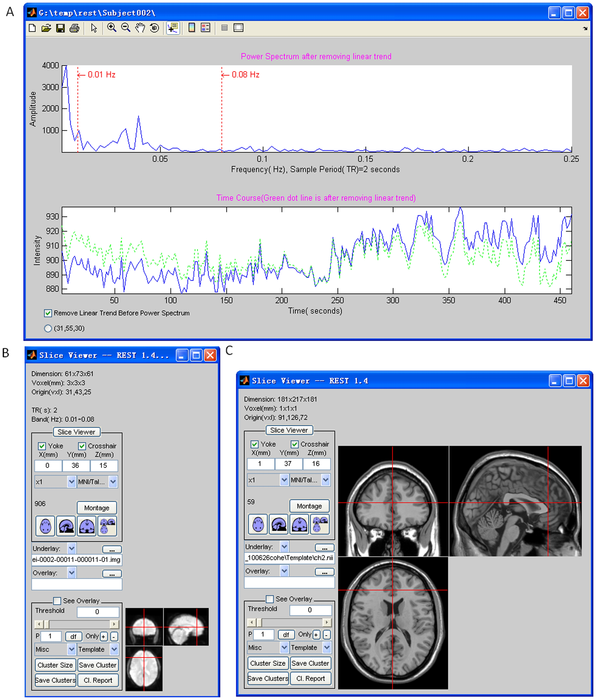
Task: Insert a legend with the toolbar icon
Action: click(205, 28)
